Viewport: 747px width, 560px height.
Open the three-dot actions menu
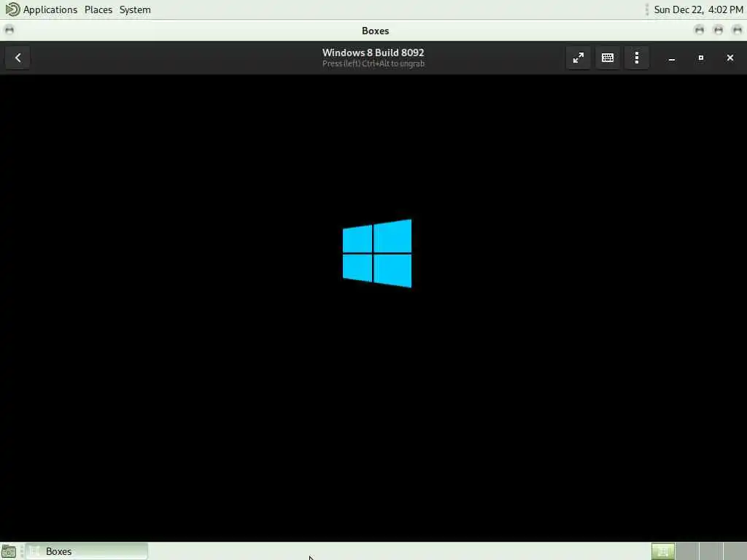point(637,58)
